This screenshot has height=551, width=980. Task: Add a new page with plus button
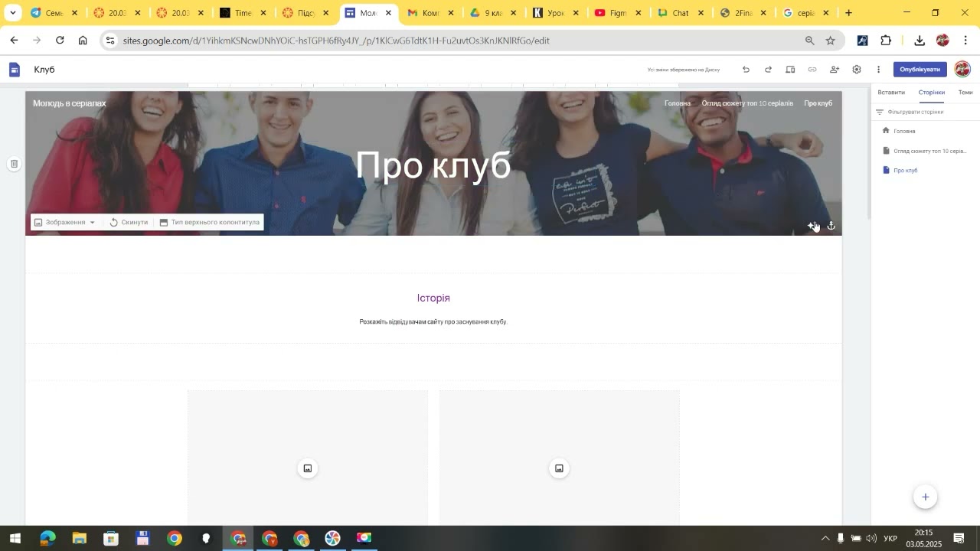(925, 497)
